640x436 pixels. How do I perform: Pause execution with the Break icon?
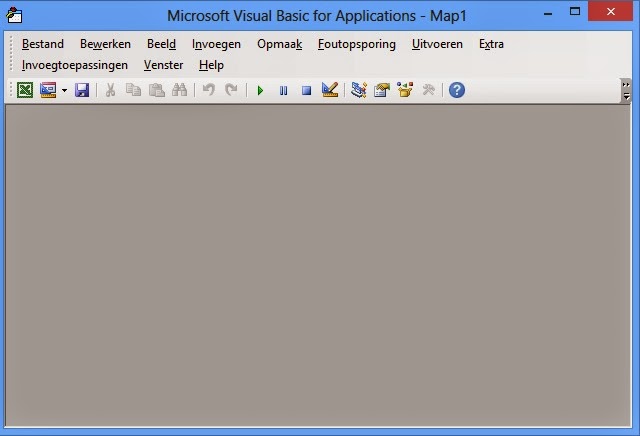pos(283,90)
